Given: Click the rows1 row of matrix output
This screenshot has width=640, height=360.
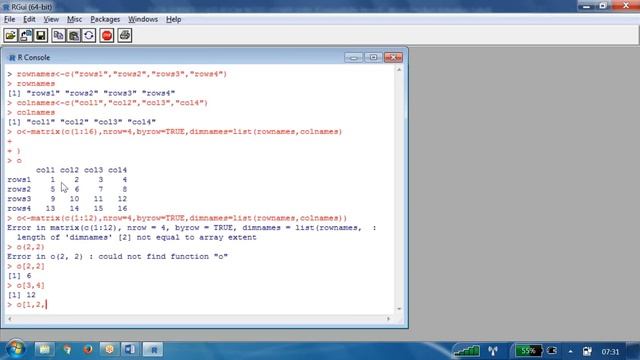Looking at the screenshot, I should [x=67, y=180].
